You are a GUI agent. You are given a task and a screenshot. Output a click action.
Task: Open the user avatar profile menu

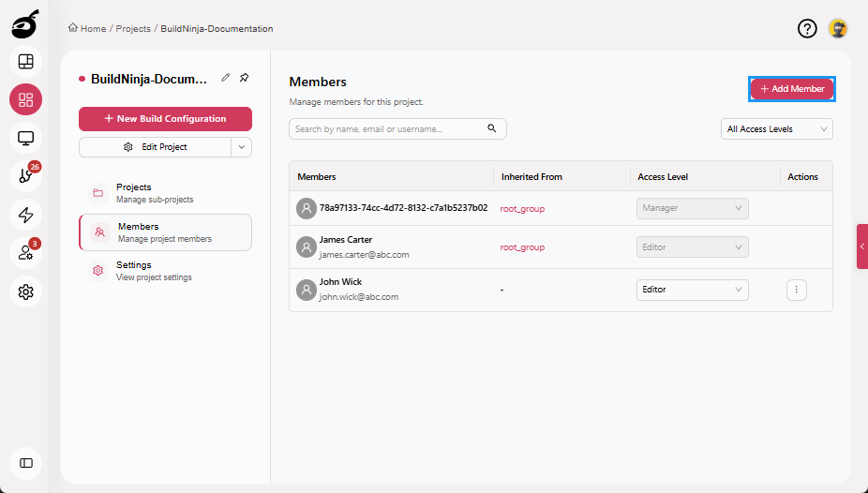[x=838, y=28]
